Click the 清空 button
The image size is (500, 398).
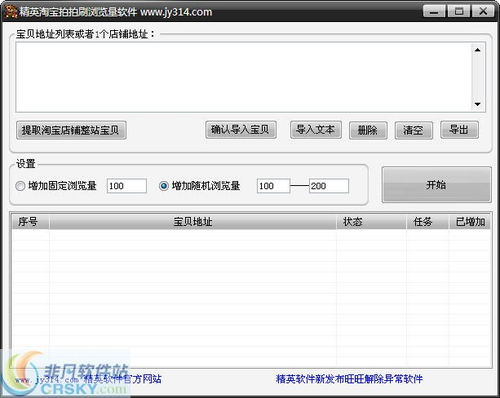(413, 130)
